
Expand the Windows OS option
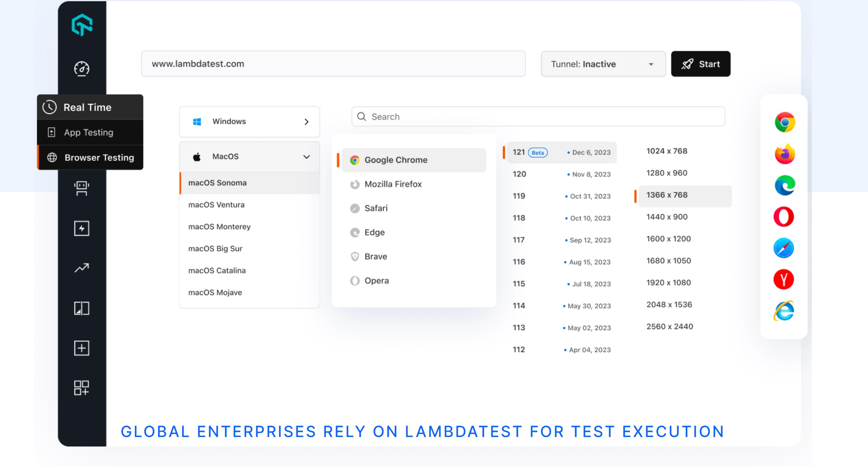point(250,122)
